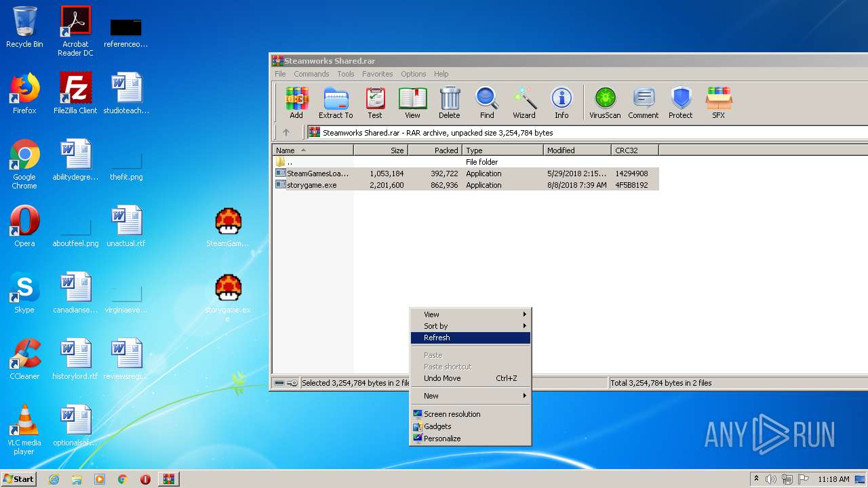Open the Recycle Bin desktop icon

pos(24,27)
